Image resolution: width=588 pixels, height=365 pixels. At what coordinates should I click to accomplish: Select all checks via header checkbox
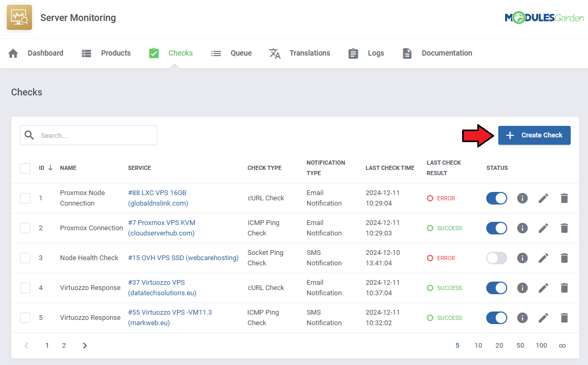click(x=25, y=168)
